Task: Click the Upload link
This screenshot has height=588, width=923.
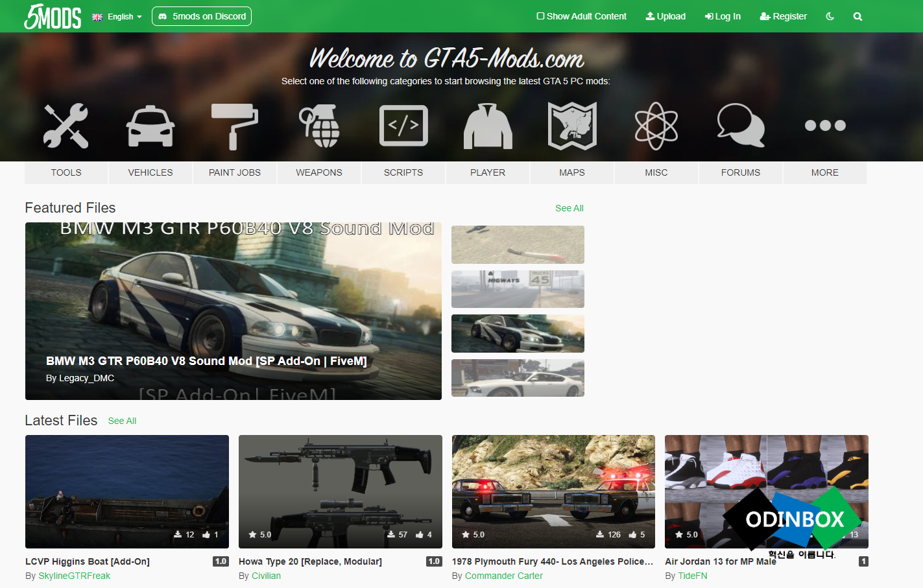Action: pos(665,16)
